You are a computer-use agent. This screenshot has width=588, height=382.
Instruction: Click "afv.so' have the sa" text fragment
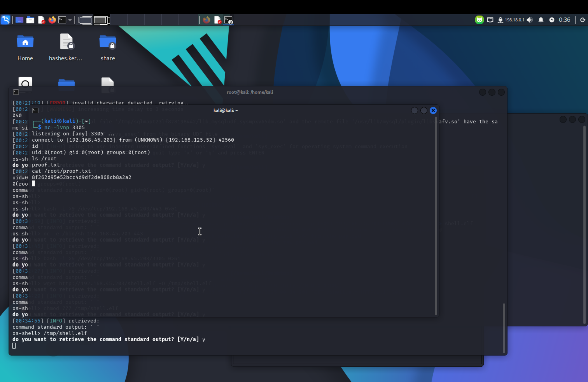coord(468,122)
